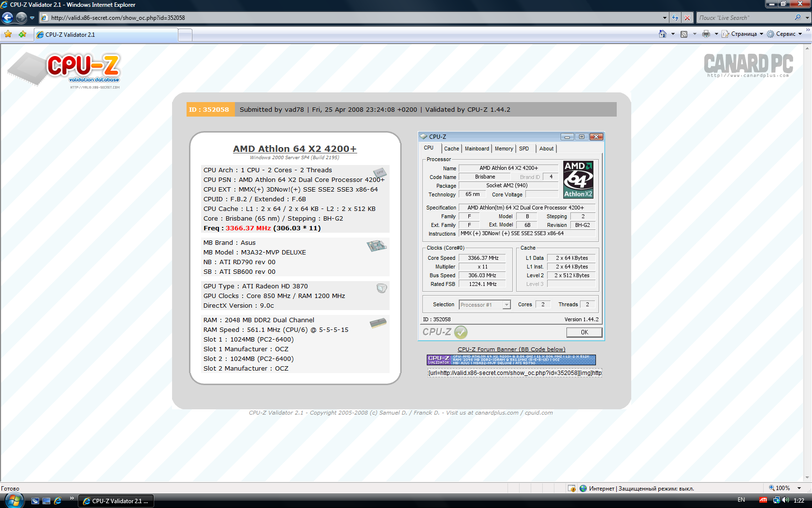Click the BB code URL text field
This screenshot has width=812, height=508.
click(x=515, y=373)
